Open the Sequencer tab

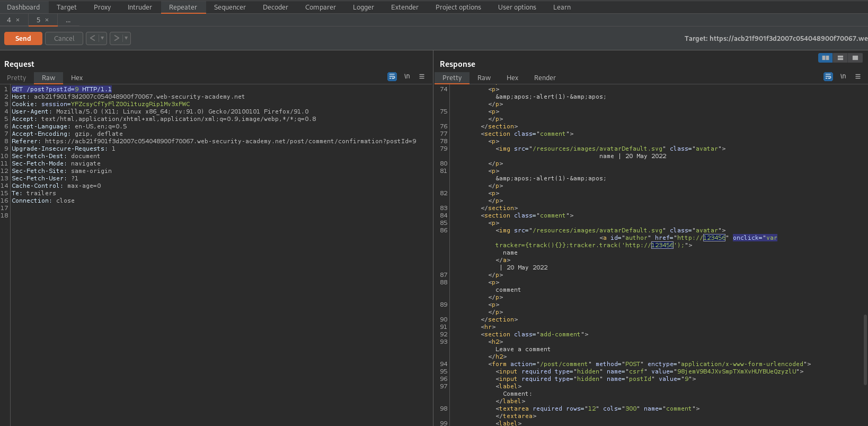(x=230, y=7)
